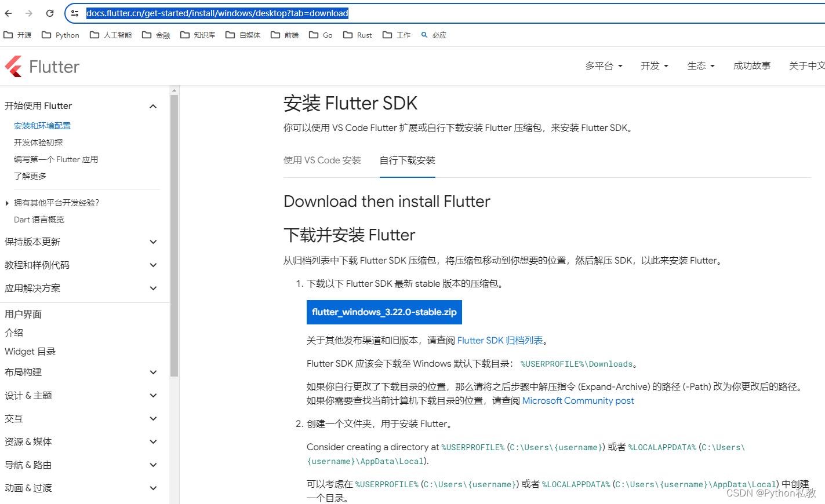This screenshot has height=504, width=825.
Task: Open the 金融 bookmark folder
Action: (x=156, y=35)
